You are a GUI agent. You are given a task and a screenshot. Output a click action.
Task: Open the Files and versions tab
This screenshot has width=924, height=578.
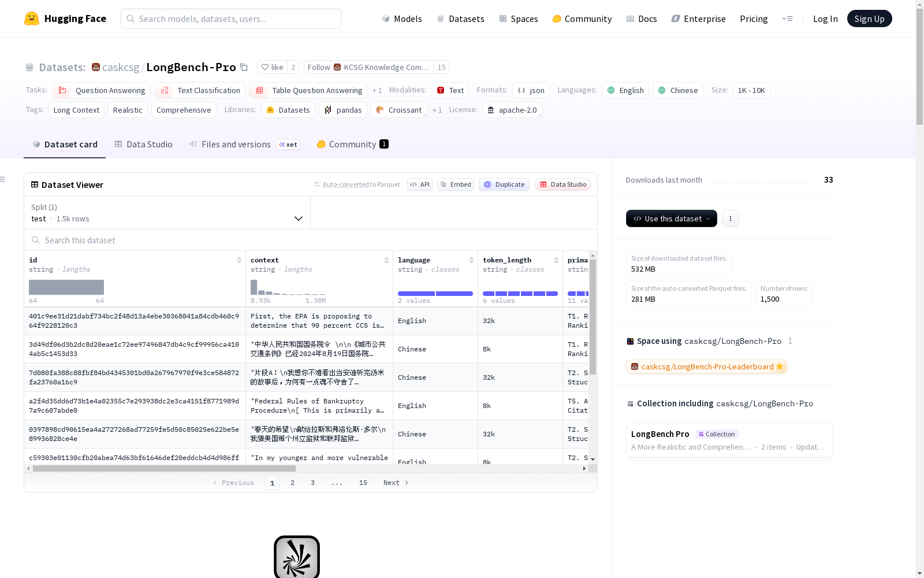244,144
